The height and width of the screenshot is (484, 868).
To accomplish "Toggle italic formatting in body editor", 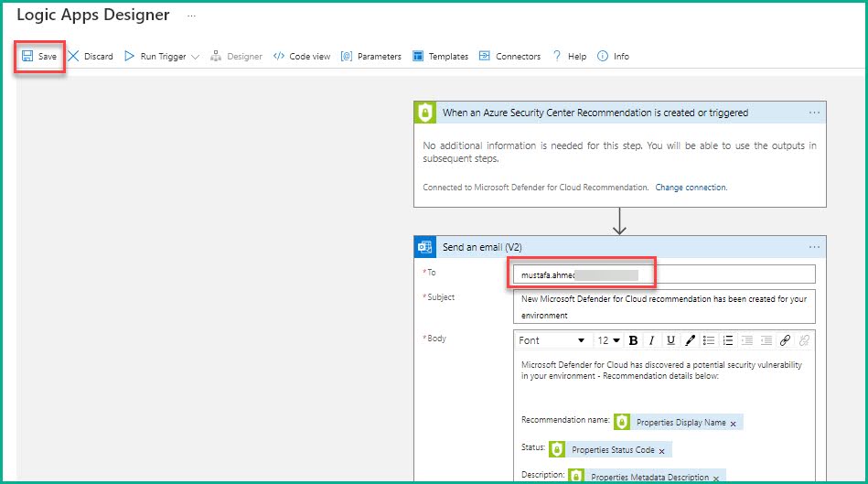I will coord(652,340).
